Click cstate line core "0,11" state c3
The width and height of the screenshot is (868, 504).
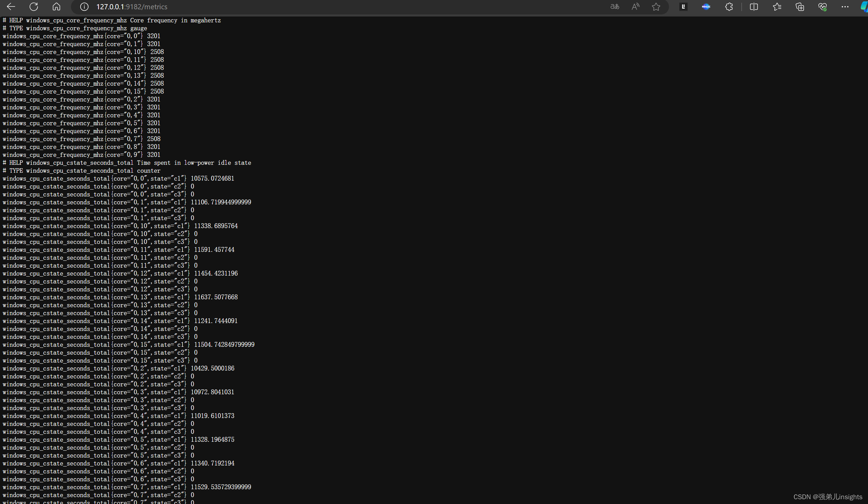pyautogui.click(x=100, y=266)
